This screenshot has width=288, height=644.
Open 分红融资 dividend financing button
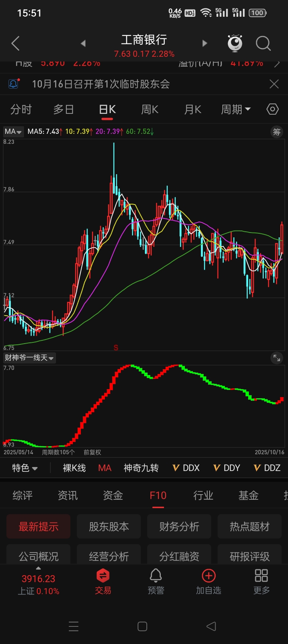click(179, 555)
